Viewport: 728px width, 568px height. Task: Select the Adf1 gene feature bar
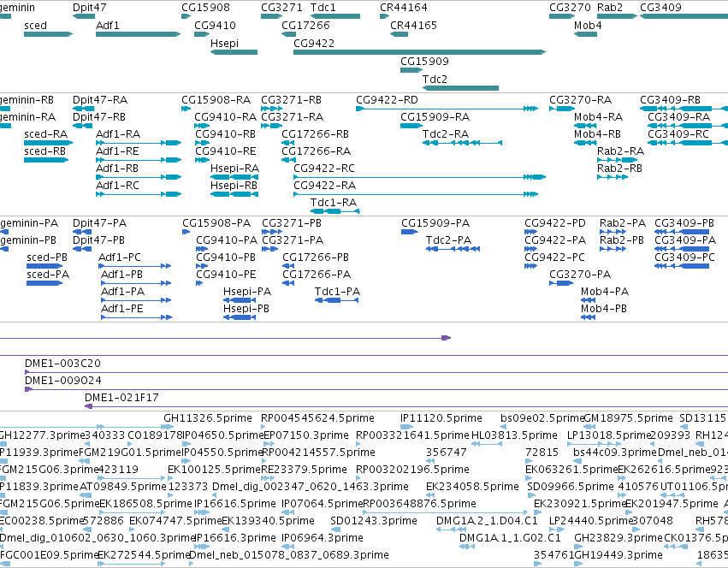tap(138, 34)
